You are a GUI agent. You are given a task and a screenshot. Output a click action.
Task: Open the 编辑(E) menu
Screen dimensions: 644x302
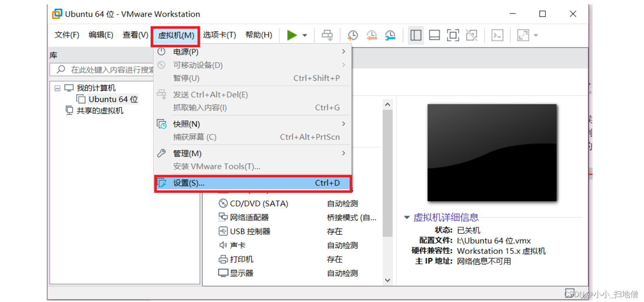tap(101, 35)
